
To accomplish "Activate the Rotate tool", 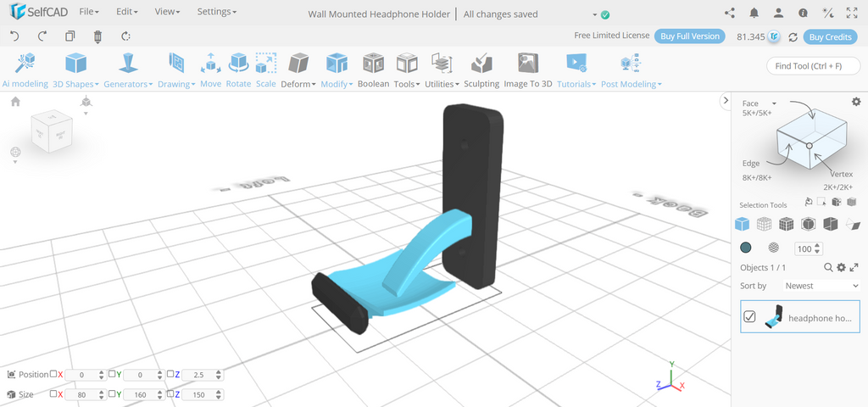I will (x=238, y=70).
